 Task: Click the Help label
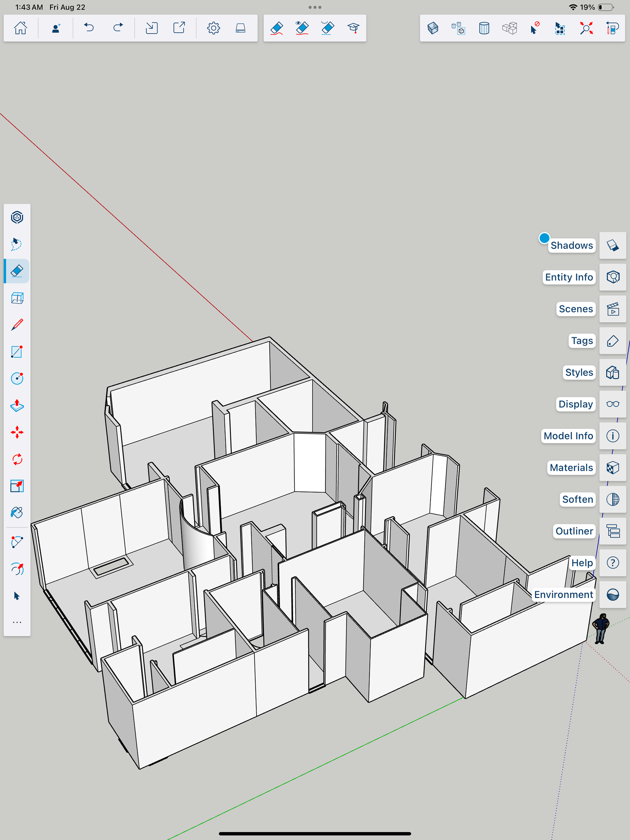coord(582,563)
